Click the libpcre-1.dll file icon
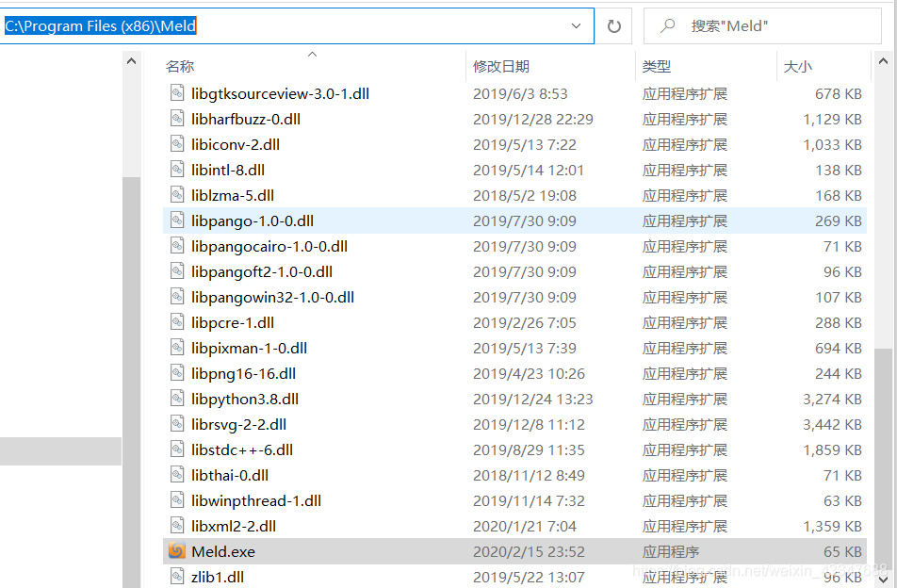This screenshot has width=897, height=588. (x=177, y=322)
